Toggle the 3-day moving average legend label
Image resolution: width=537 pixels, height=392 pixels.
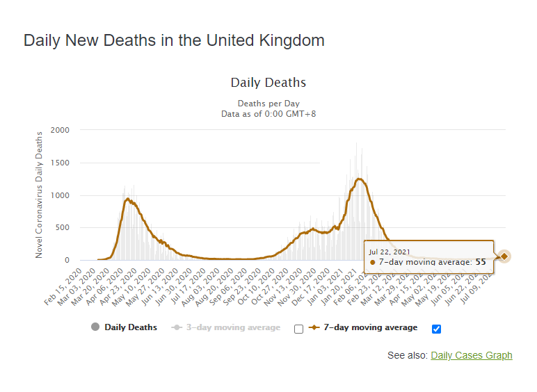coord(233,327)
